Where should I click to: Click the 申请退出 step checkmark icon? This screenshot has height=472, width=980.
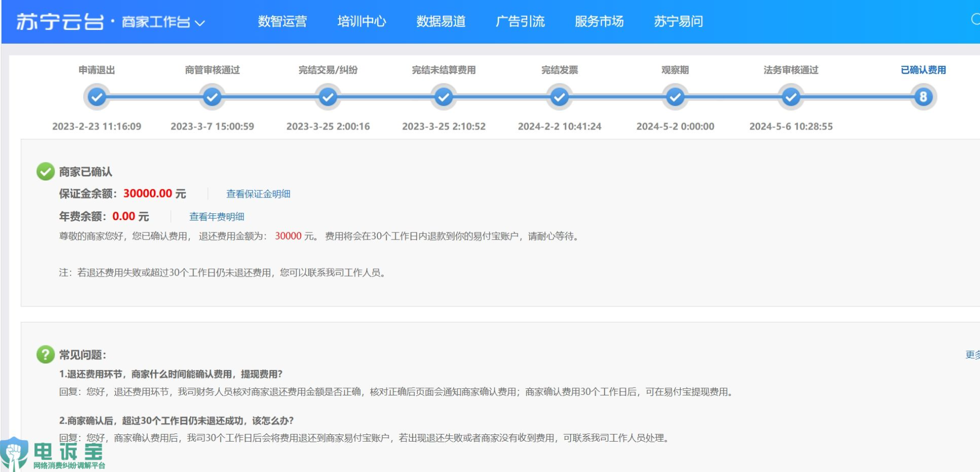pos(97,97)
